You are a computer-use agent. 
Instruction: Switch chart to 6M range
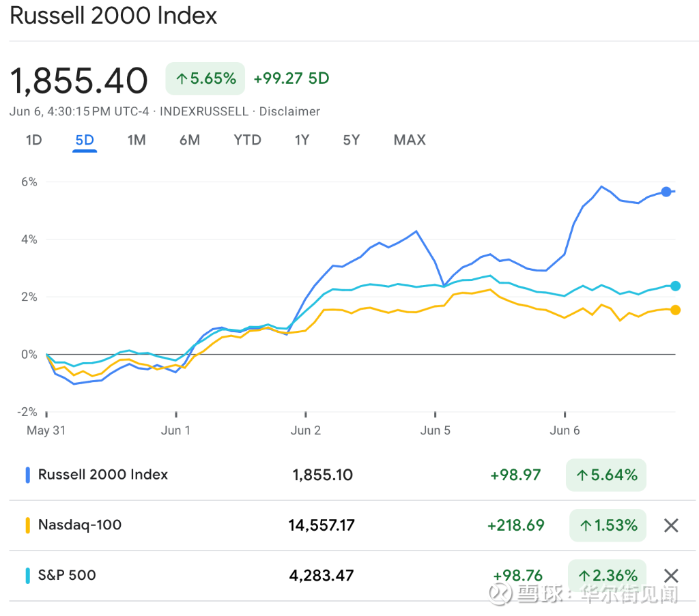[190, 140]
